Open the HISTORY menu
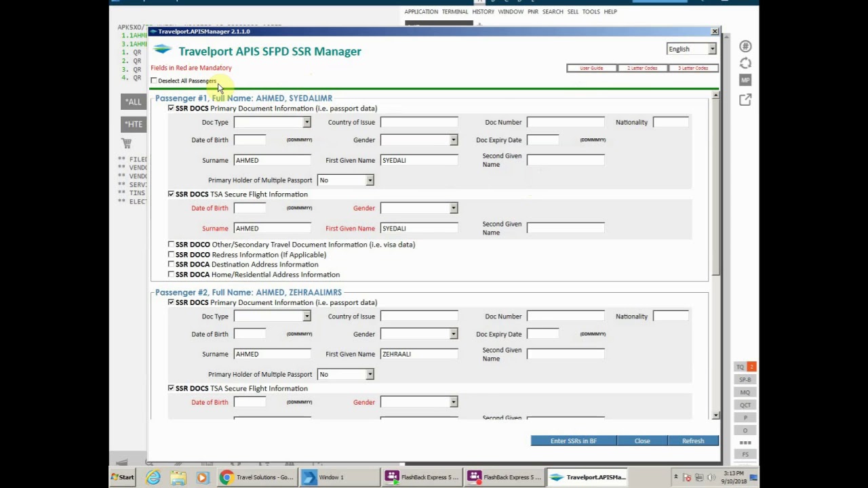This screenshot has height=488, width=868. (x=483, y=12)
